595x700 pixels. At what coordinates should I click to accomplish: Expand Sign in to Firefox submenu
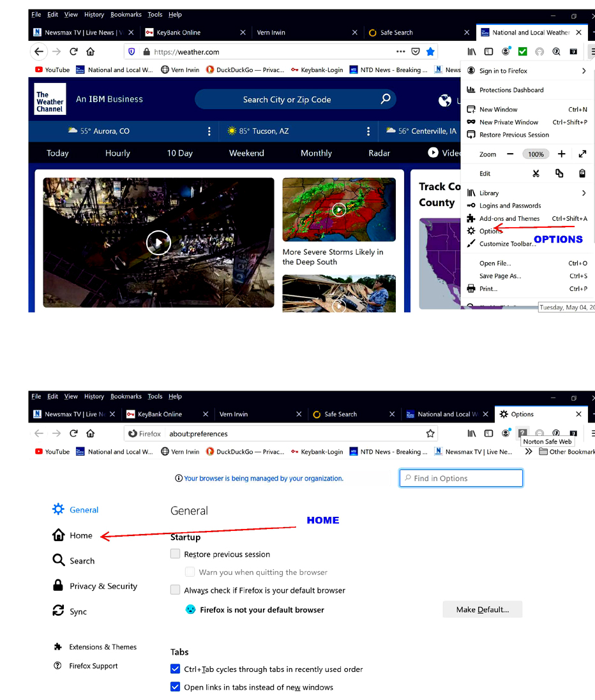point(584,71)
